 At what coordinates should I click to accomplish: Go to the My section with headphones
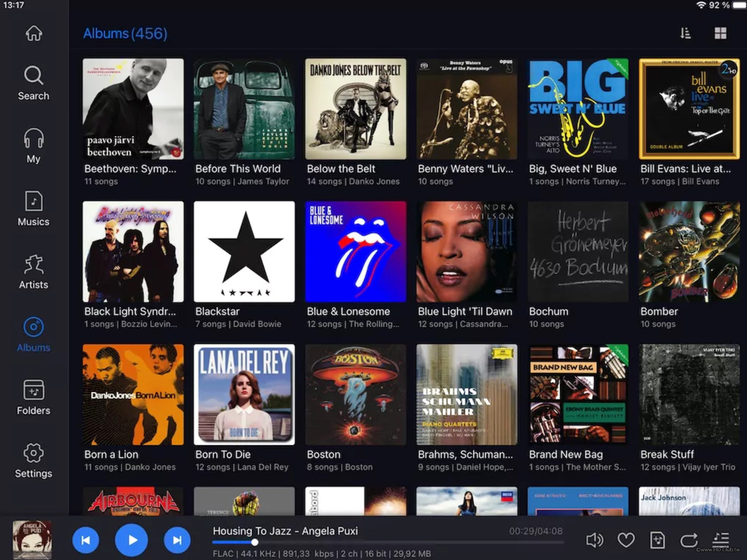point(34,146)
